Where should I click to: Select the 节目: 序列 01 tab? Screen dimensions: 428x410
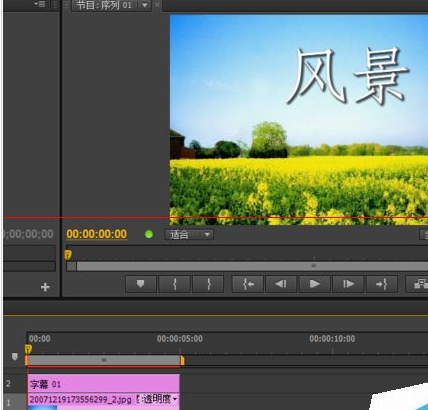click(104, 5)
